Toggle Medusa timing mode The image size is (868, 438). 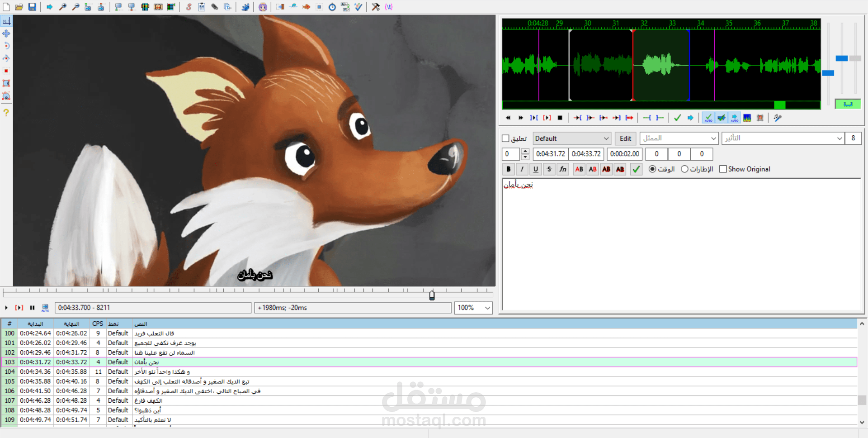[x=760, y=118]
